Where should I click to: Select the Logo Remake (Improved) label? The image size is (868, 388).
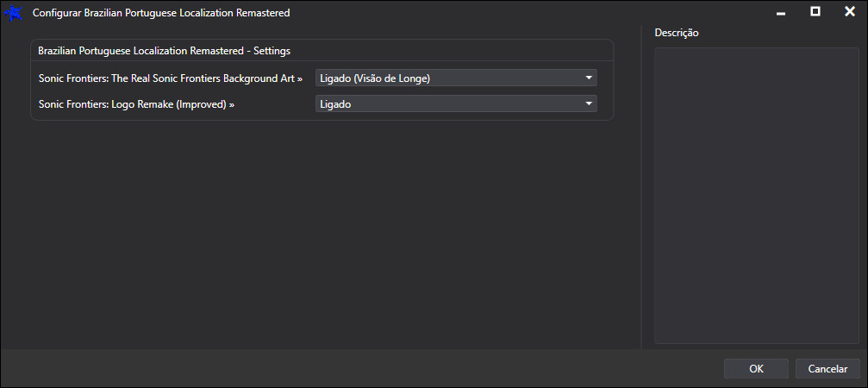coord(137,104)
